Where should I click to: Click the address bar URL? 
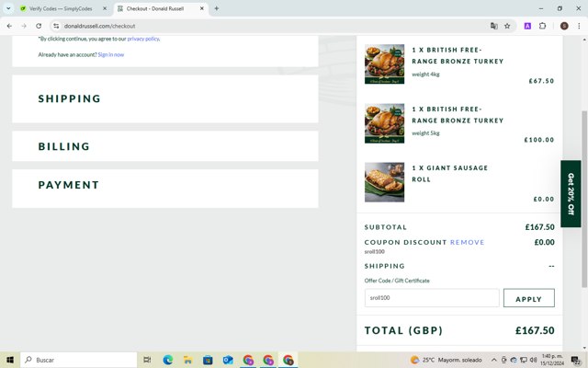tap(100, 26)
